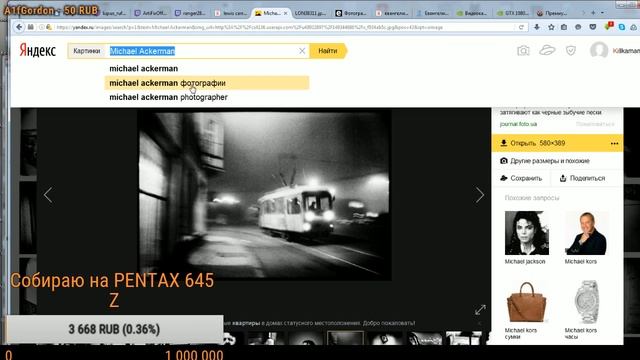
Task: Open the user profile avatar
Action: point(599,50)
